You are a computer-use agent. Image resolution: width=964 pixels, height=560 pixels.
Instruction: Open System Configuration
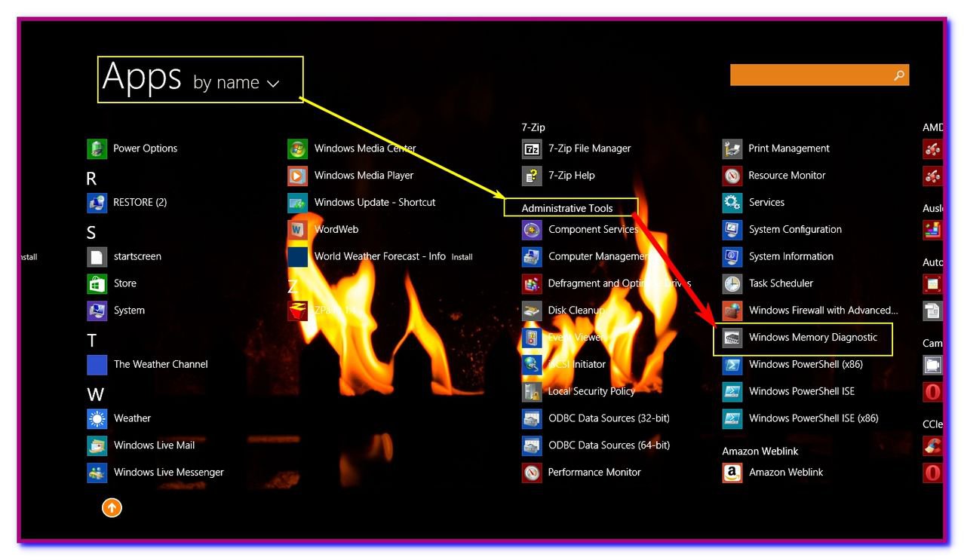click(782, 229)
